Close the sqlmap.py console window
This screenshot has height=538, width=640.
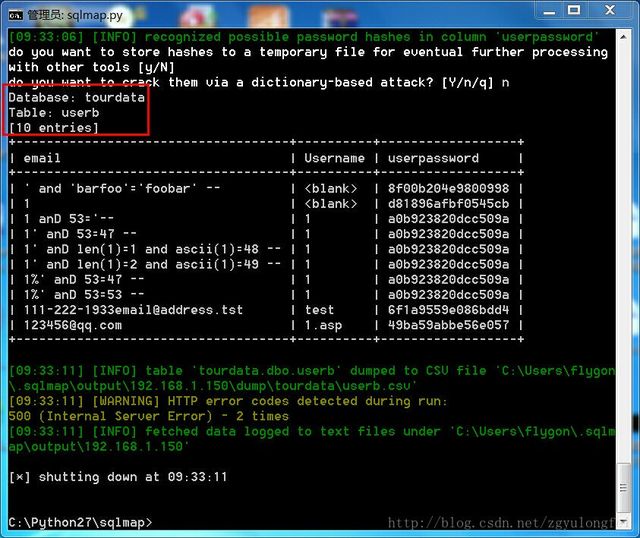[x=610, y=10]
